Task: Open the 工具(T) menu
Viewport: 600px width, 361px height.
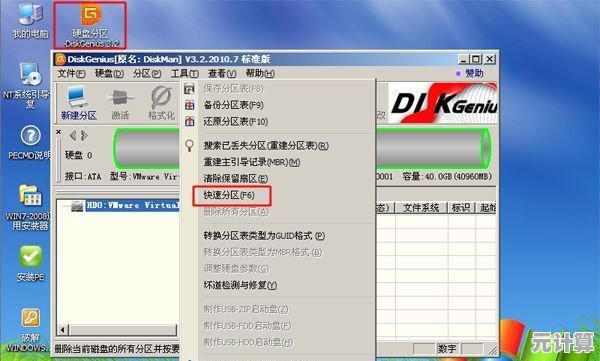Action: click(184, 73)
